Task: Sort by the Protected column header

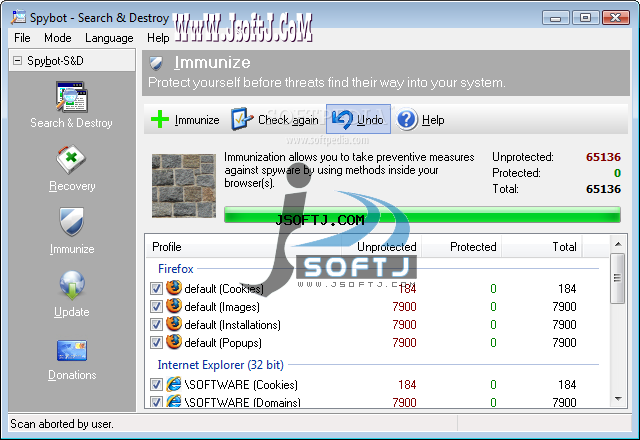Action: click(x=461, y=247)
